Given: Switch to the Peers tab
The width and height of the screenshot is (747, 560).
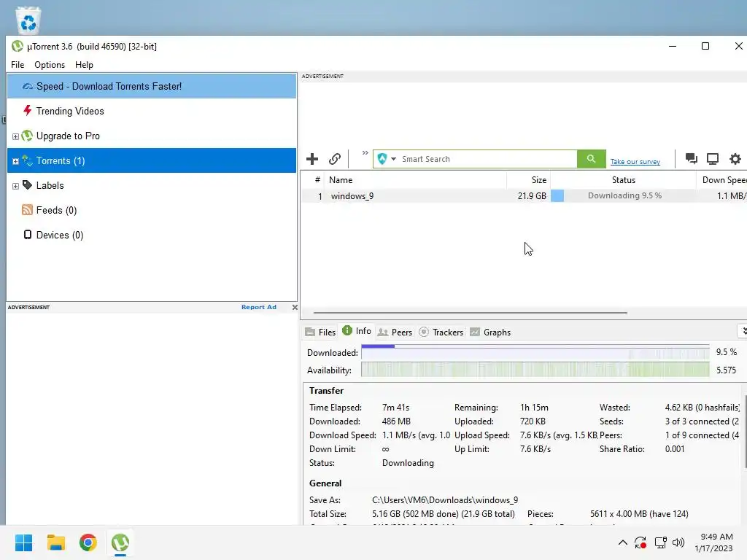Looking at the screenshot, I should point(395,332).
